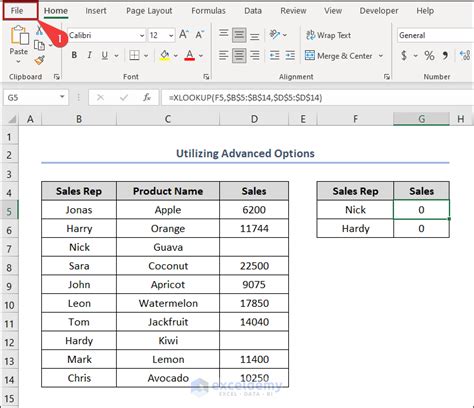Switch to the Data tab
Image resolution: width=474 pixels, height=408 pixels.
pyautogui.click(x=253, y=11)
